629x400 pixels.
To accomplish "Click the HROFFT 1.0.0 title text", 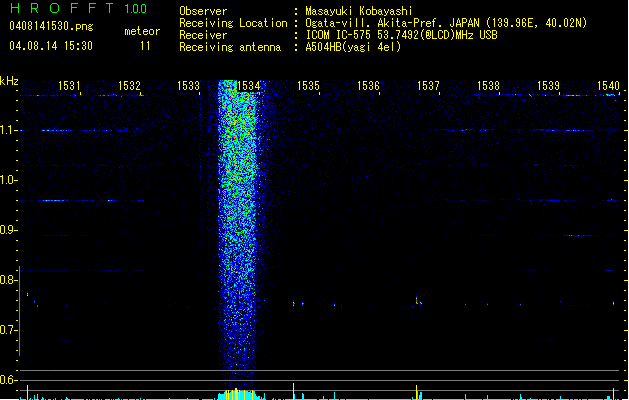I will tap(79, 8).
